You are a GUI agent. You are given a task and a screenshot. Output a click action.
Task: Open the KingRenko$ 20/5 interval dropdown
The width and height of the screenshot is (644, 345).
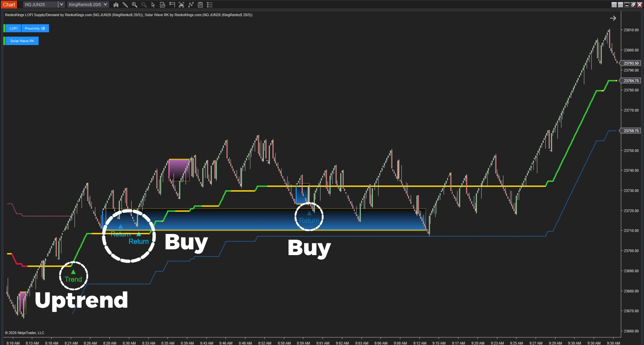click(x=88, y=5)
